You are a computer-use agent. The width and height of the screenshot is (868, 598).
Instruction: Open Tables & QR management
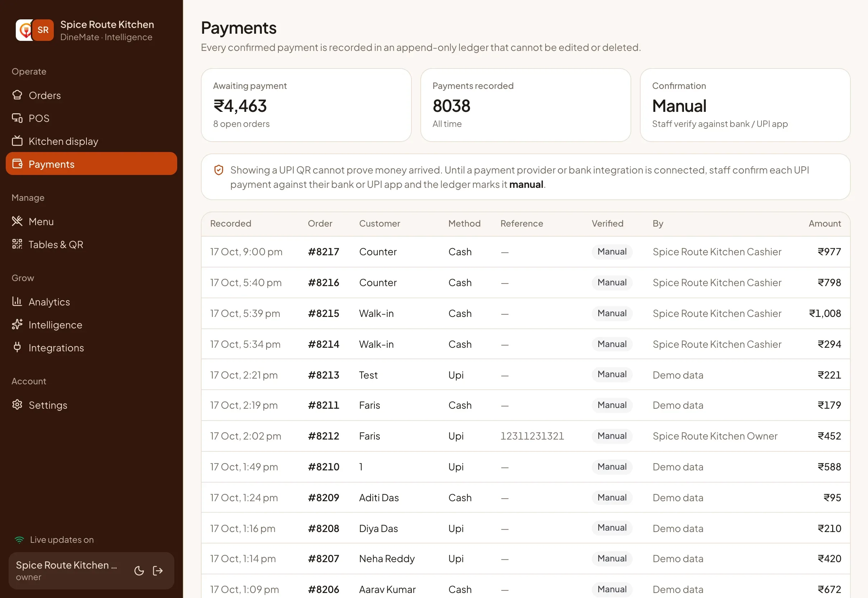tap(91, 244)
